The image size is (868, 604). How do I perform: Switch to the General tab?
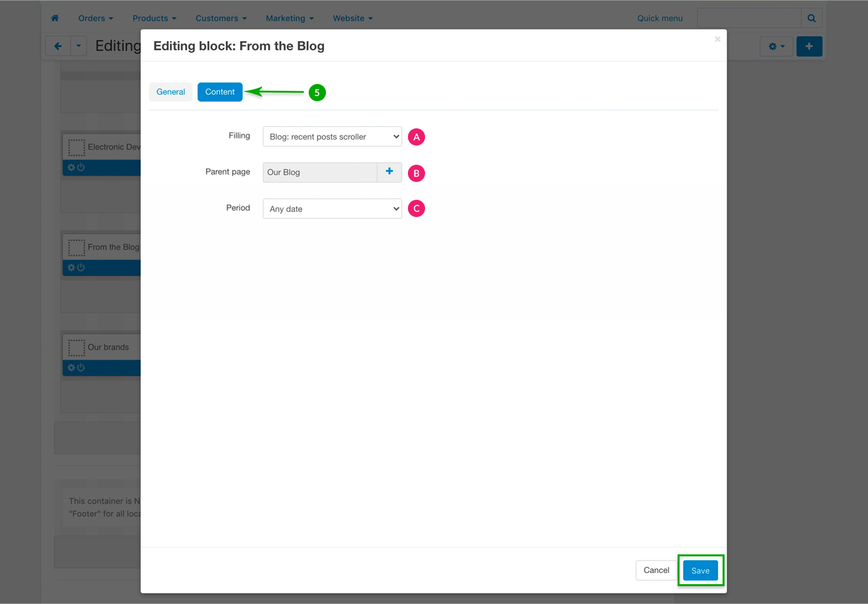pyautogui.click(x=171, y=92)
